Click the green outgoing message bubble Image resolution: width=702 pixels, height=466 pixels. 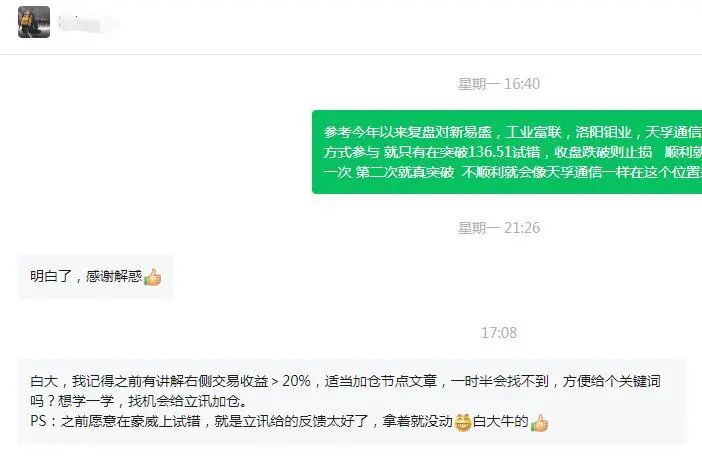pyautogui.click(x=507, y=152)
